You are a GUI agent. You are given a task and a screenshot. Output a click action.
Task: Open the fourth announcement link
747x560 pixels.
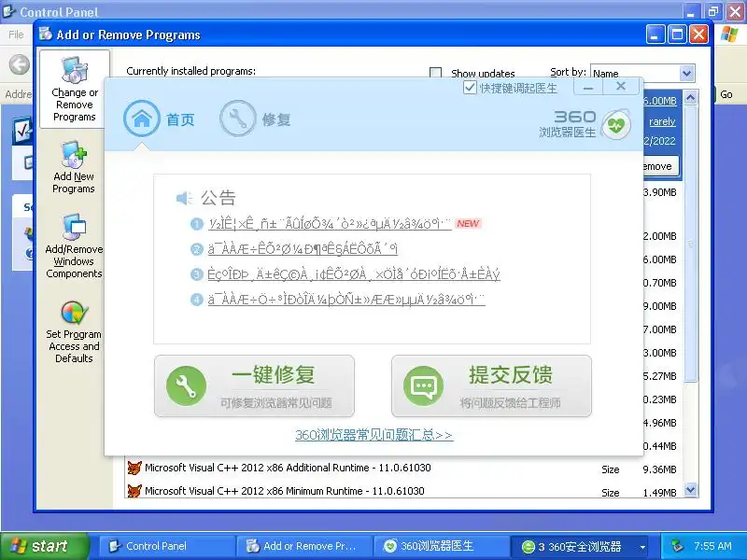[346, 300]
